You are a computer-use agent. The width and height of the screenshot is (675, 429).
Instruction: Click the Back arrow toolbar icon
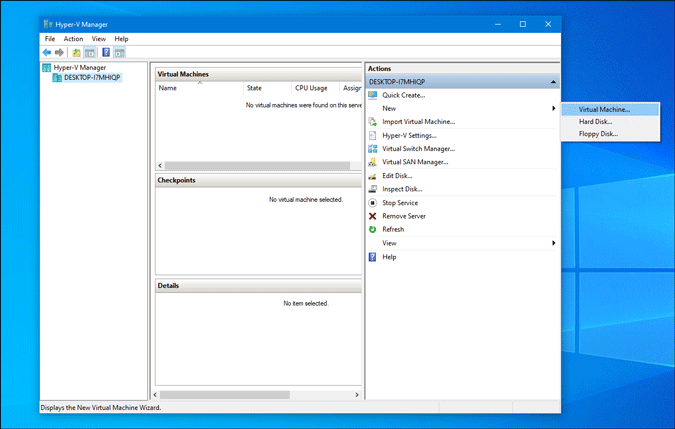(x=46, y=52)
